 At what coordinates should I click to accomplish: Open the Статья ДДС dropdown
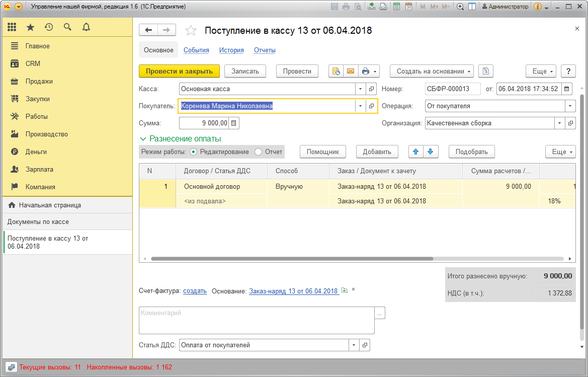click(354, 345)
